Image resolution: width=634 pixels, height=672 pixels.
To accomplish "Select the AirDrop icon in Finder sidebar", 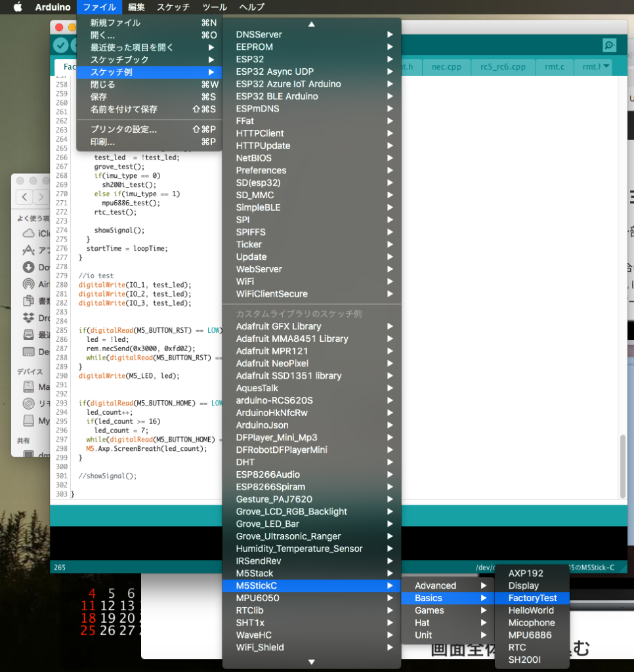I will (28, 284).
